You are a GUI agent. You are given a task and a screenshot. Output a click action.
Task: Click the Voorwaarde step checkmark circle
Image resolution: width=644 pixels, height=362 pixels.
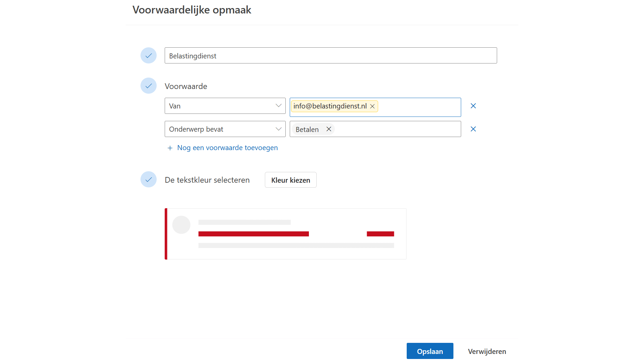[149, 86]
